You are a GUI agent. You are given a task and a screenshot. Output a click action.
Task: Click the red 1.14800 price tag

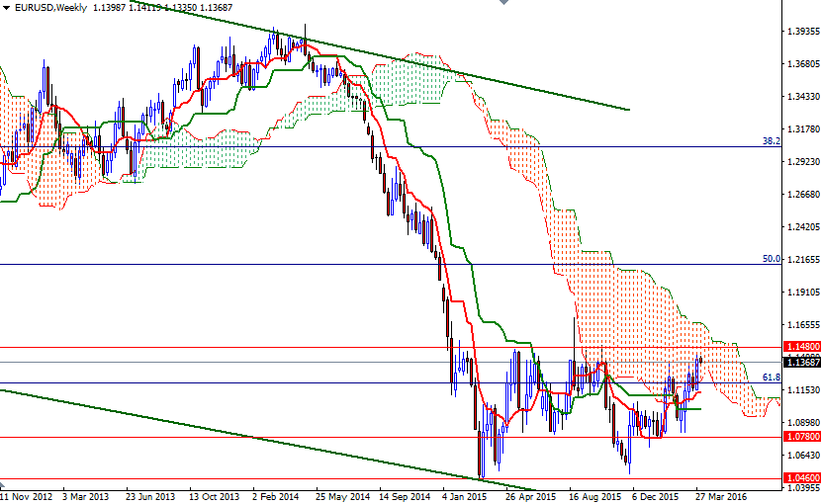[x=801, y=347]
